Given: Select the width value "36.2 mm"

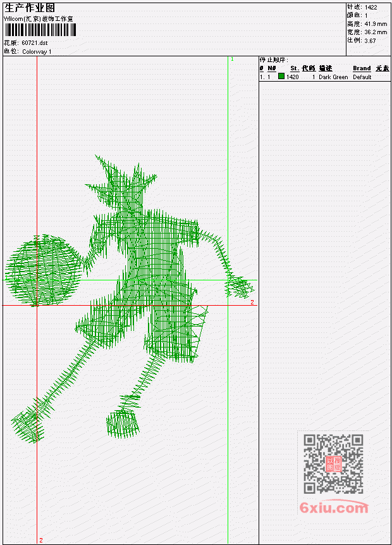Looking at the screenshot, I should click(x=376, y=32).
